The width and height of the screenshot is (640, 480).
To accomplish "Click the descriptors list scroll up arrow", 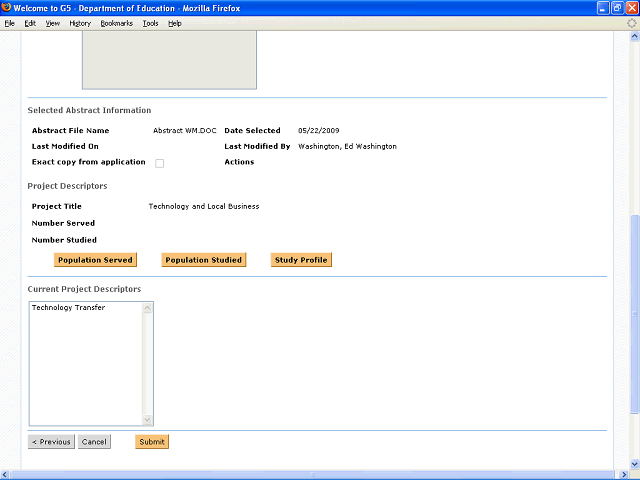I will click(x=147, y=308).
